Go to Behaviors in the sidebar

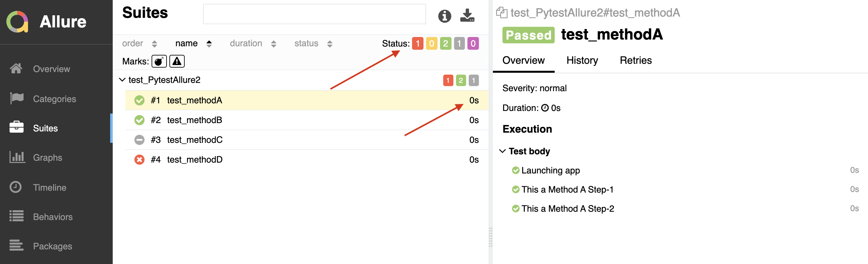click(x=53, y=217)
